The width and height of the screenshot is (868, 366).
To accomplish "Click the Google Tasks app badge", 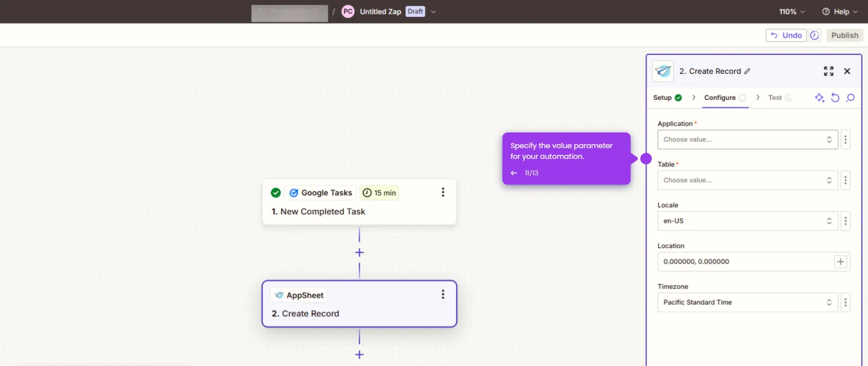I will tap(321, 193).
